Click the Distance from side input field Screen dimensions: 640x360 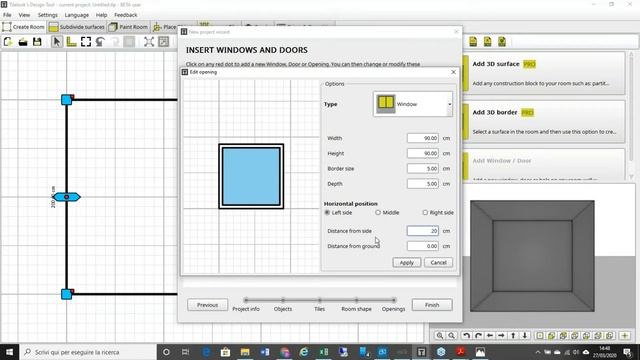pos(423,231)
